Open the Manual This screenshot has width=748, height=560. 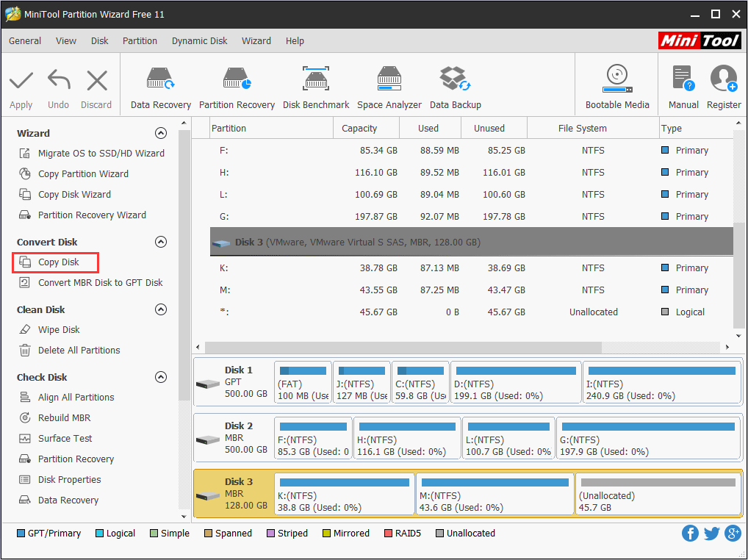pyautogui.click(x=683, y=85)
